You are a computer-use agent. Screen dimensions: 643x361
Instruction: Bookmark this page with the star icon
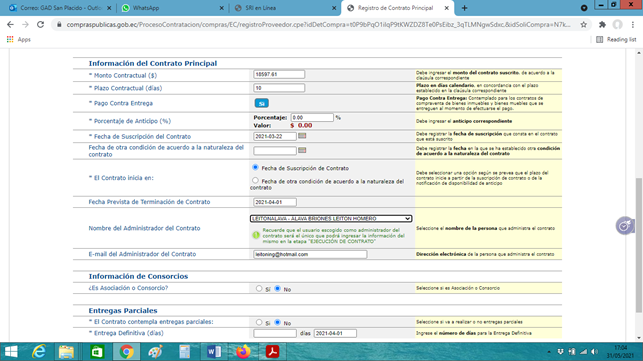tap(584, 25)
